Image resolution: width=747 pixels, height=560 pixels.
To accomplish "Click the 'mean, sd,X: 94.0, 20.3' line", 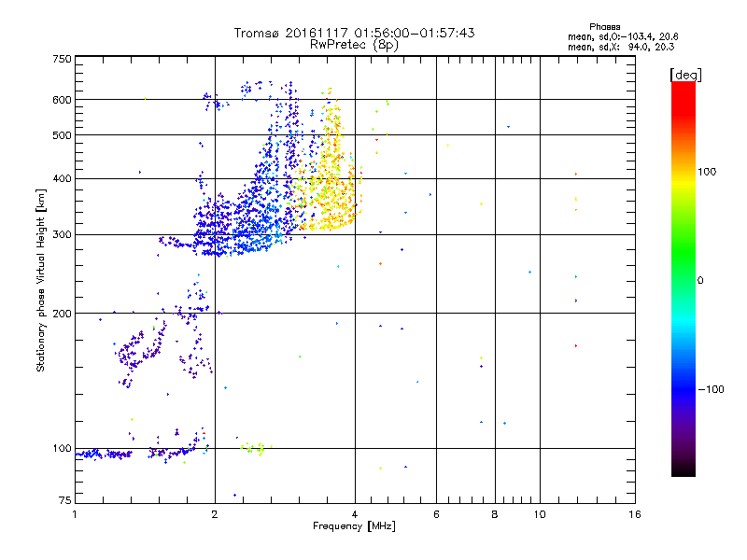I will click(x=621, y=47).
